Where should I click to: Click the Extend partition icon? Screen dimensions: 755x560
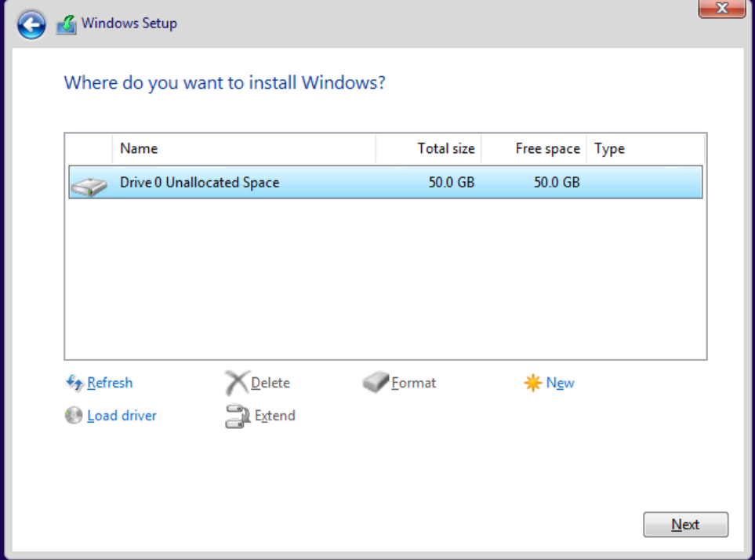[237, 416]
